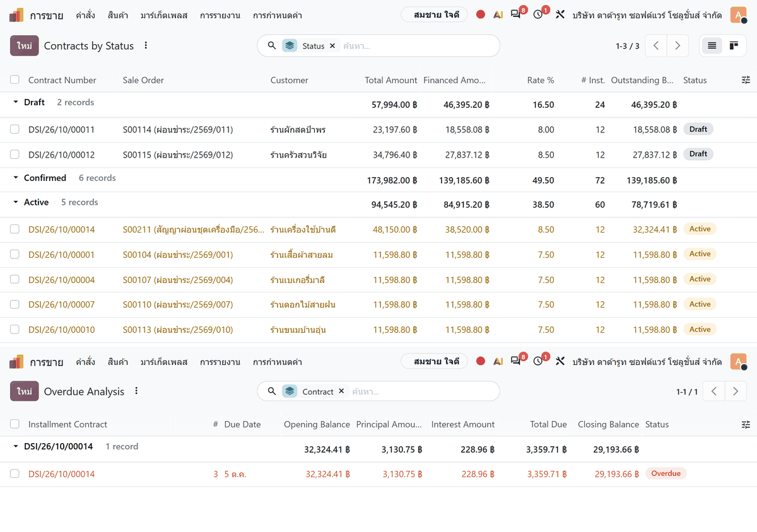Viewport: 757px width, 532px height.
Task: Collapse the Confirmed group with 6 records
Action: pyautogui.click(x=16, y=178)
